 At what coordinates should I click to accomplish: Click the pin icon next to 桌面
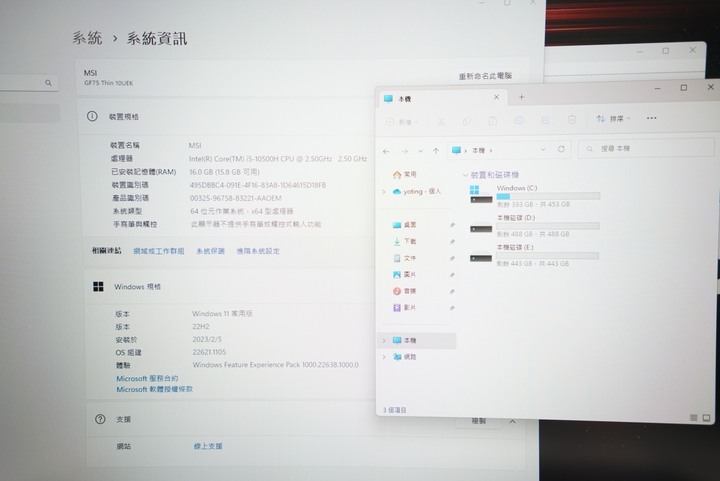pos(452,225)
